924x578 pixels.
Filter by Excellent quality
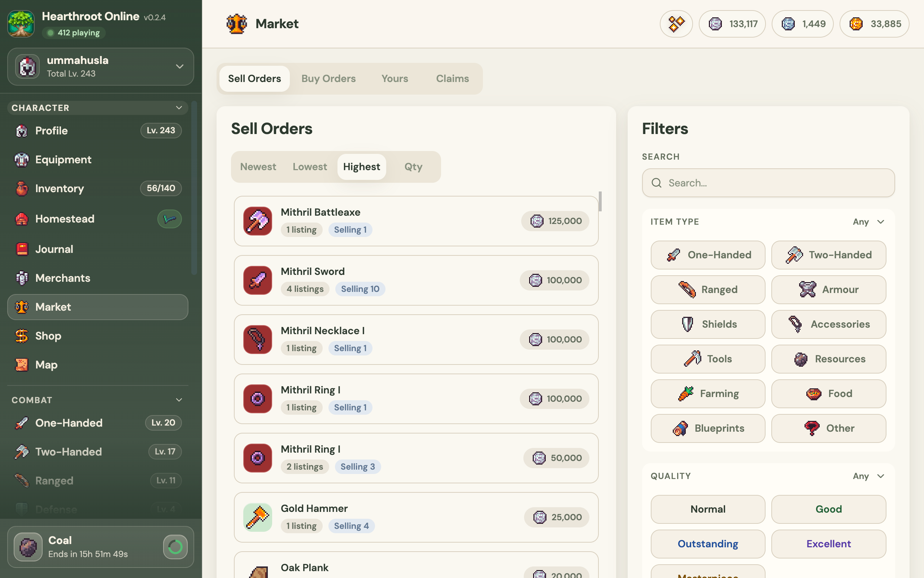[x=829, y=544]
